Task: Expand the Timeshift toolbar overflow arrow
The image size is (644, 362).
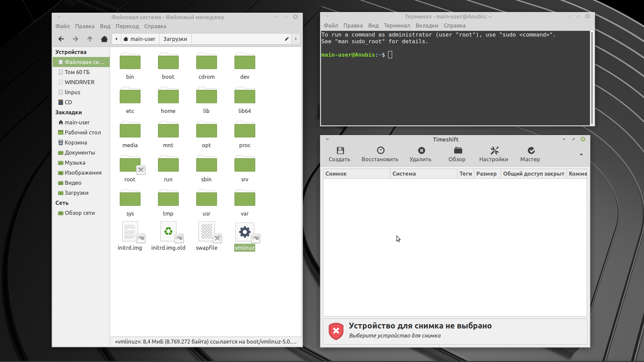Action: tap(581, 155)
